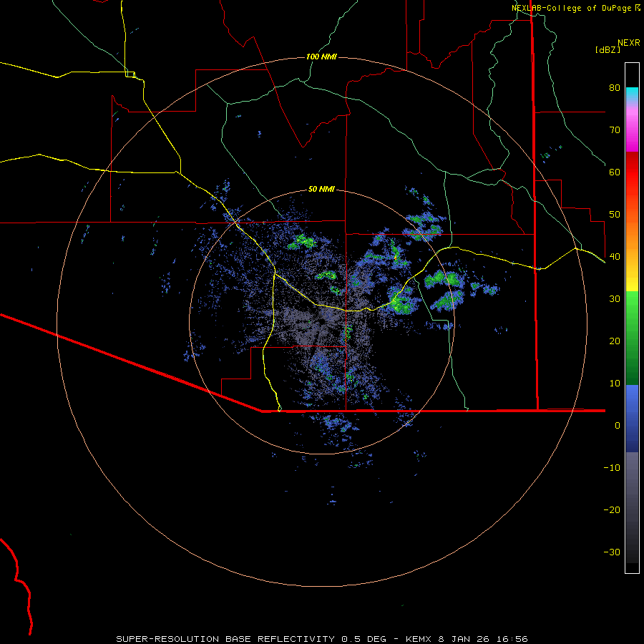Click the 0 dBZ scale value
This screenshot has width=644, height=644.
point(618,426)
